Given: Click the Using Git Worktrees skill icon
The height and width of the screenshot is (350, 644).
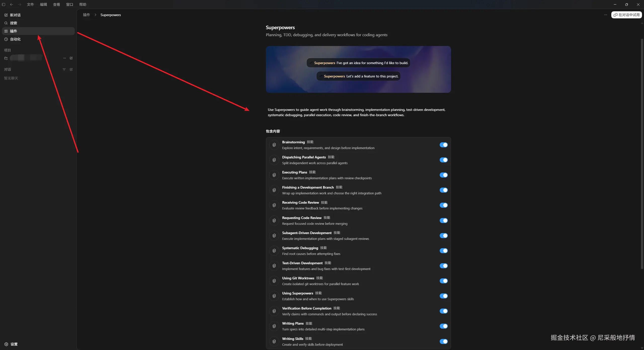Looking at the screenshot, I should (x=274, y=281).
